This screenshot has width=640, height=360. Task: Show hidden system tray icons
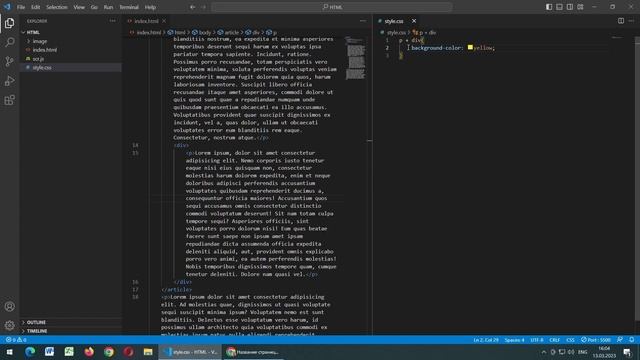click(544, 352)
